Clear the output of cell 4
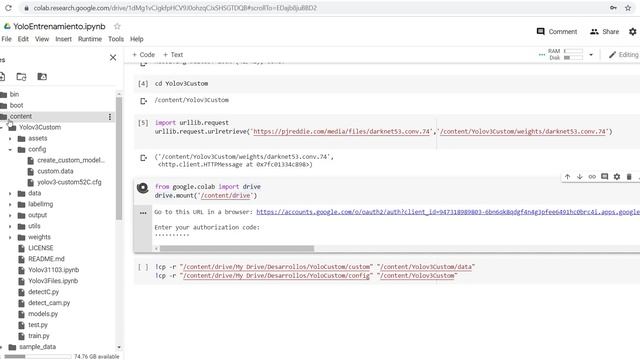640x360 pixels. 143,101
